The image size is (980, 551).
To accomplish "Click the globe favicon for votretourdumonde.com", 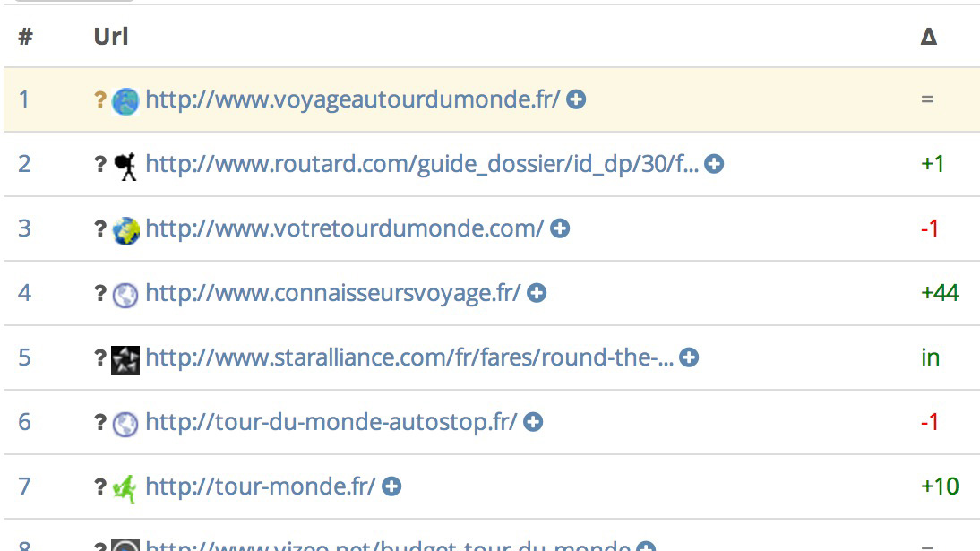I will click(x=126, y=230).
